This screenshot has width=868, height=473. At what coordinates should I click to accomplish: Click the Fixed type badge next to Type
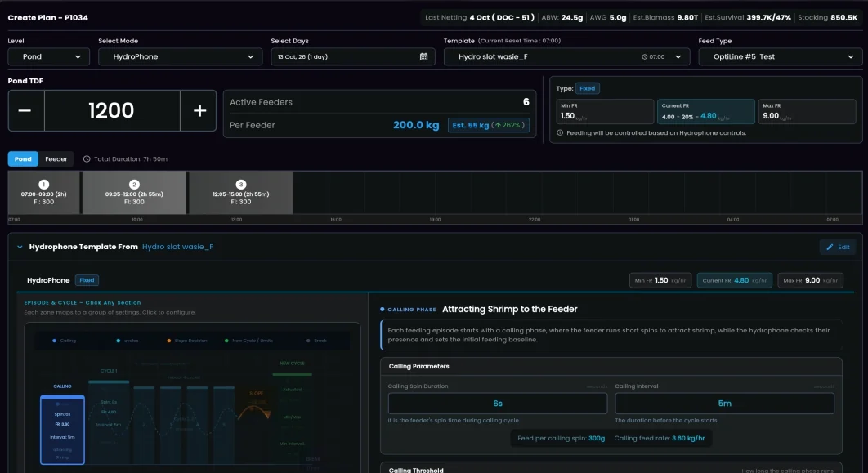pos(588,88)
